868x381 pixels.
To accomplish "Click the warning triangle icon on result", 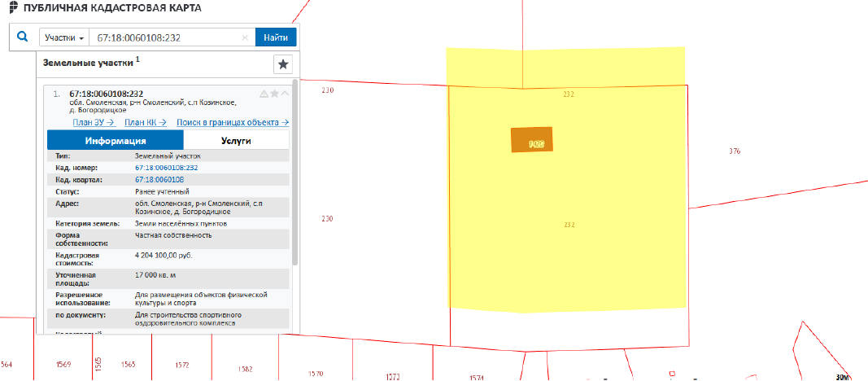I will click(x=264, y=94).
